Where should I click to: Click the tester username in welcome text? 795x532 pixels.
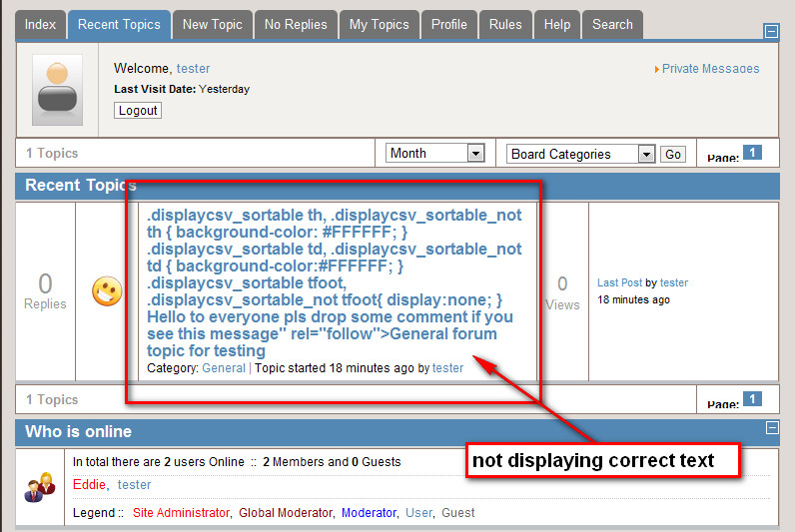(x=193, y=69)
